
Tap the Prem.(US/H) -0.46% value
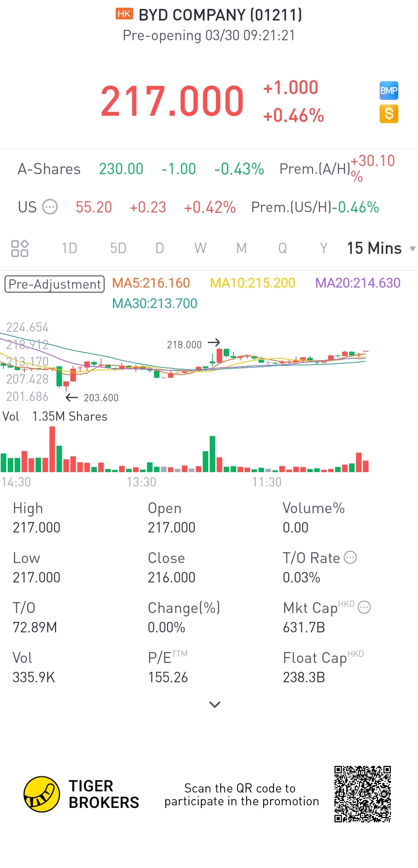coord(356,207)
